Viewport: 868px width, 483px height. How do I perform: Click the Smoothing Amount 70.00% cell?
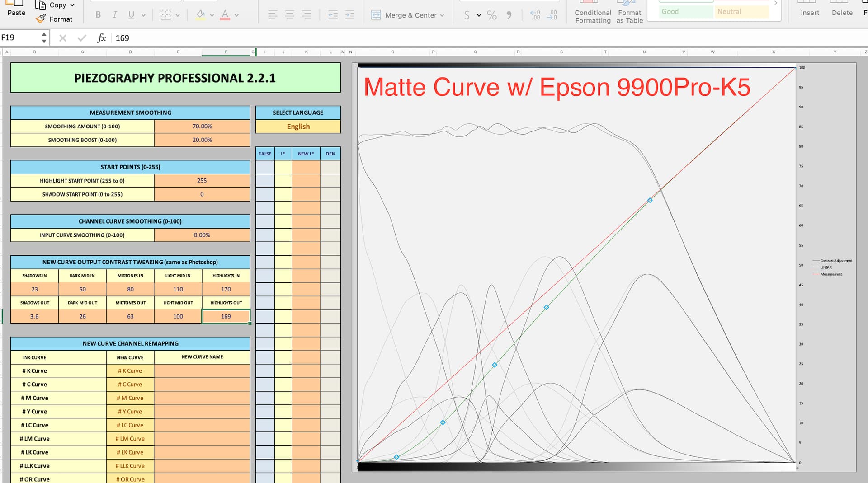click(x=202, y=127)
